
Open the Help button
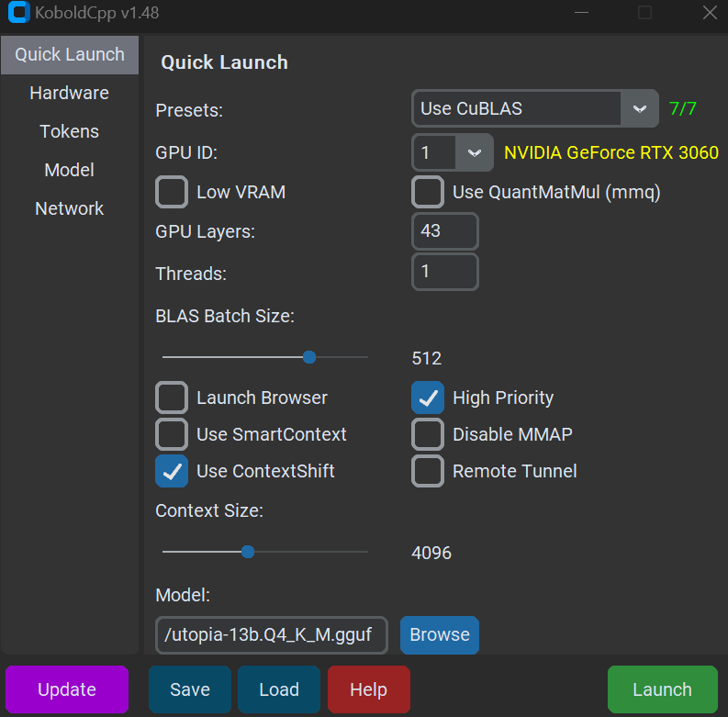[369, 689]
